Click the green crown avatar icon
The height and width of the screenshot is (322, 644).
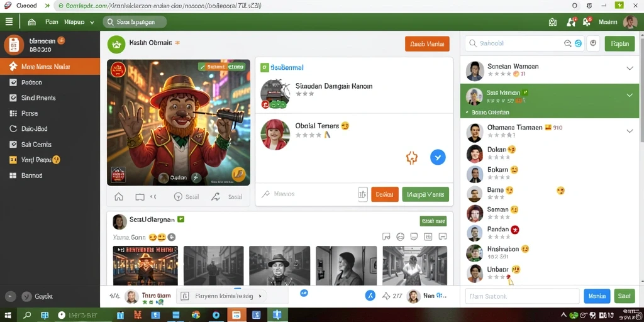click(116, 44)
